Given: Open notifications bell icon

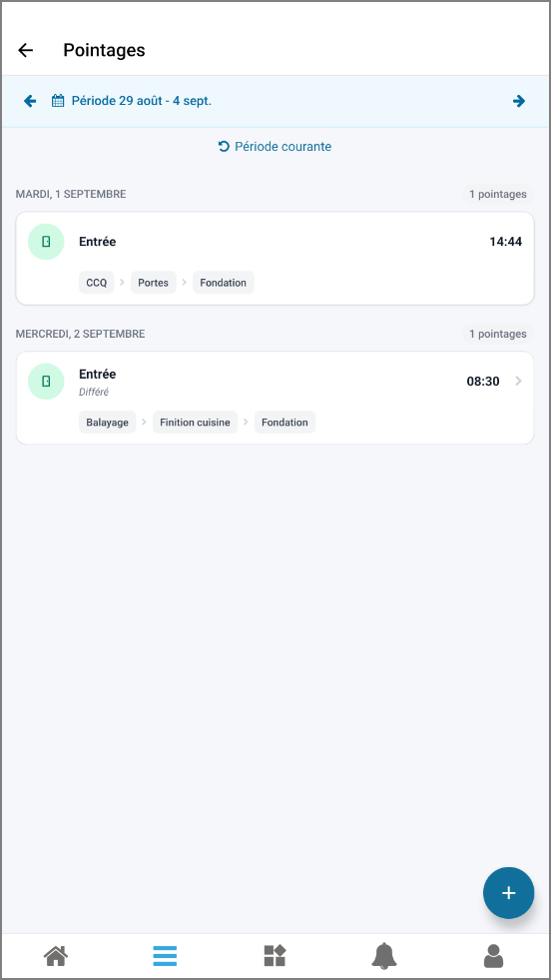Looking at the screenshot, I should pyautogui.click(x=384, y=956).
